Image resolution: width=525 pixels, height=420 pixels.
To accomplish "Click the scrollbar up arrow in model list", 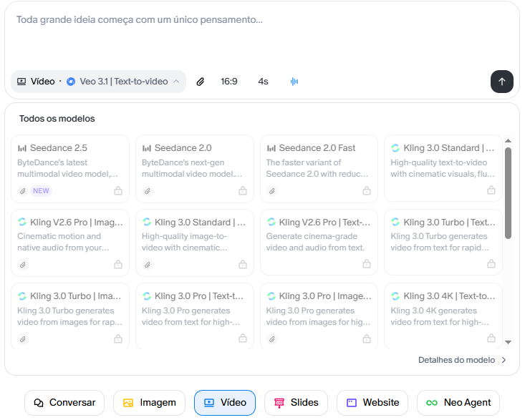I will pyautogui.click(x=508, y=141).
